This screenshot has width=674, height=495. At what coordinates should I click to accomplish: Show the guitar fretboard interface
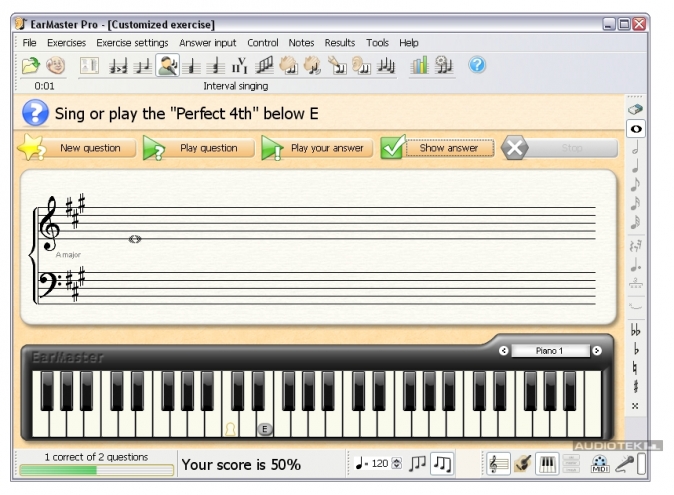tap(523, 464)
